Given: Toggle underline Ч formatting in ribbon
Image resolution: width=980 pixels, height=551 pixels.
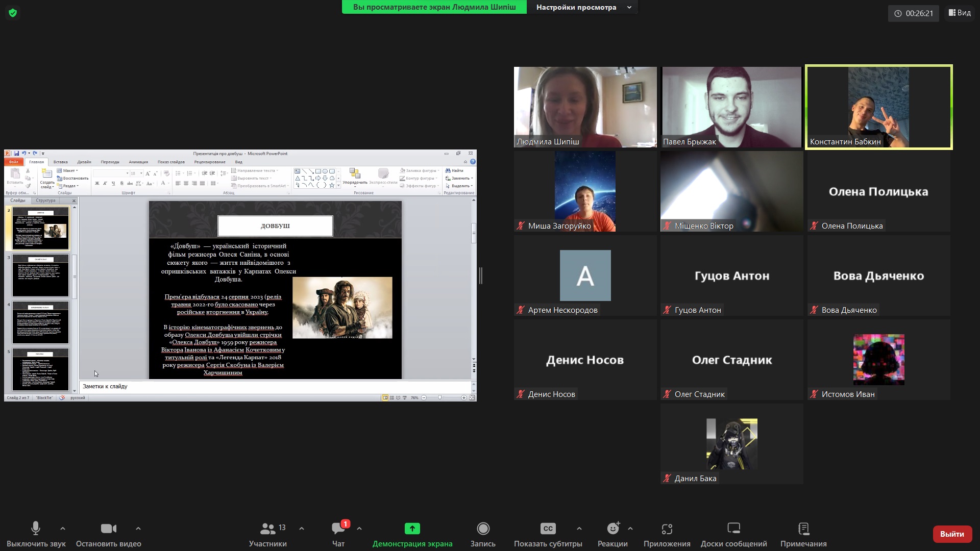Looking at the screenshot, I should click(x=113, y=183).
